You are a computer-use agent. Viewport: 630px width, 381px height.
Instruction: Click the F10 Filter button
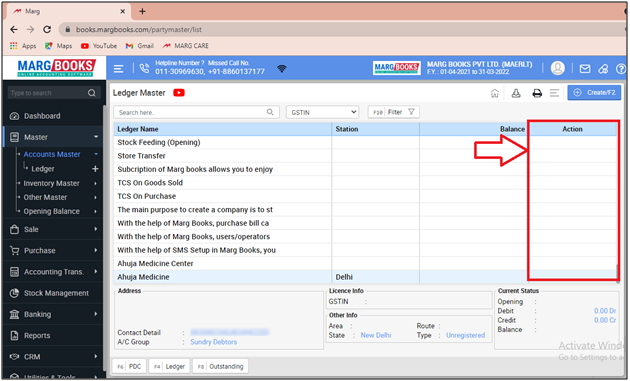(x=393, y=112)
